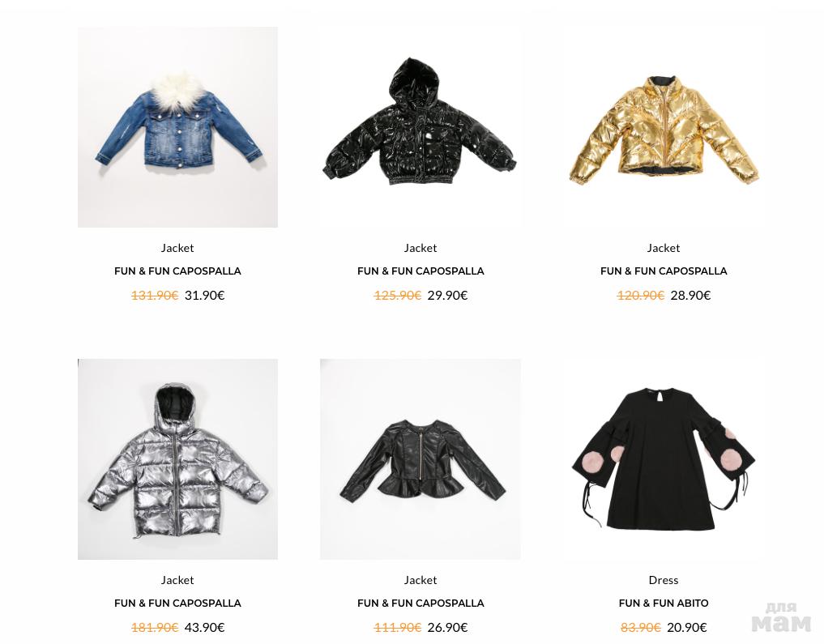Screen dimensions: 824x644
Task: Select the Dress category label
Action: pyautogui.click(x=664, y=580)
